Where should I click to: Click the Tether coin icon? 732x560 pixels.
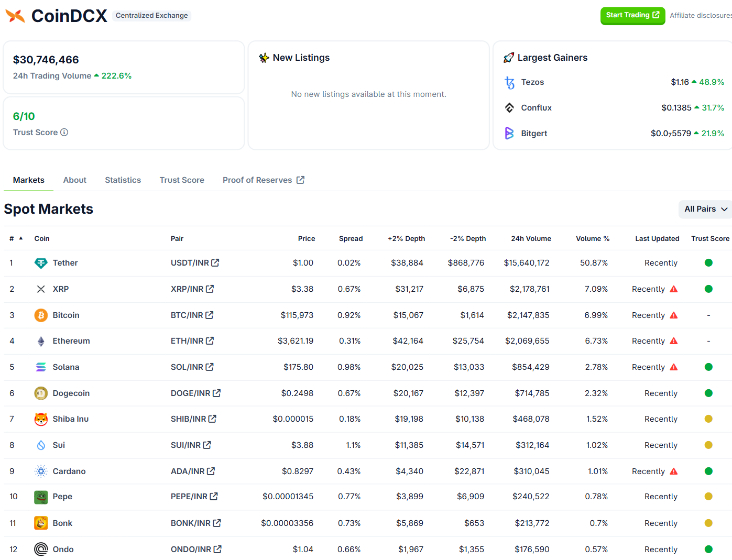(41, 263)
